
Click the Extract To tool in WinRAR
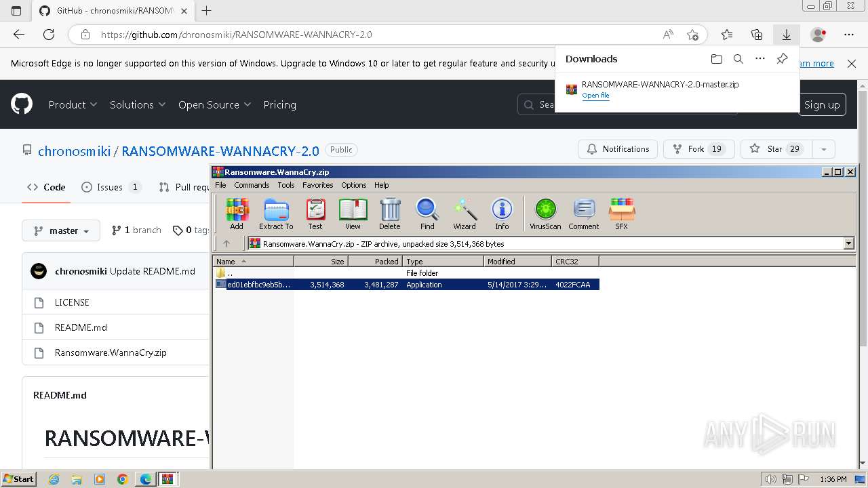click(276, 213)
